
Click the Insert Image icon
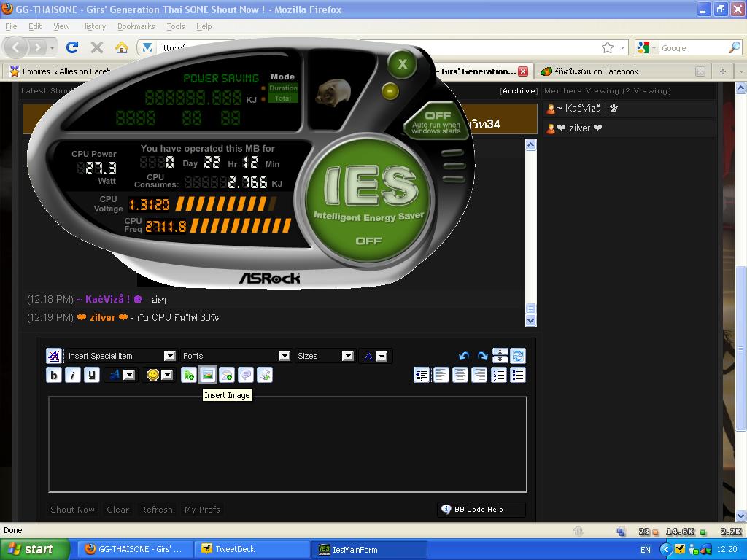[x=208, y=376]
